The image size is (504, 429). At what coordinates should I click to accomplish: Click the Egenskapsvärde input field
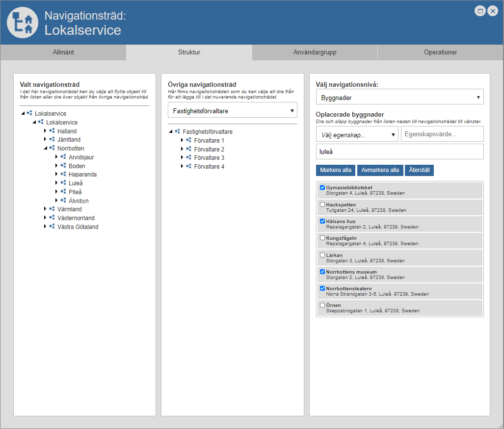(x=442, y=134)
